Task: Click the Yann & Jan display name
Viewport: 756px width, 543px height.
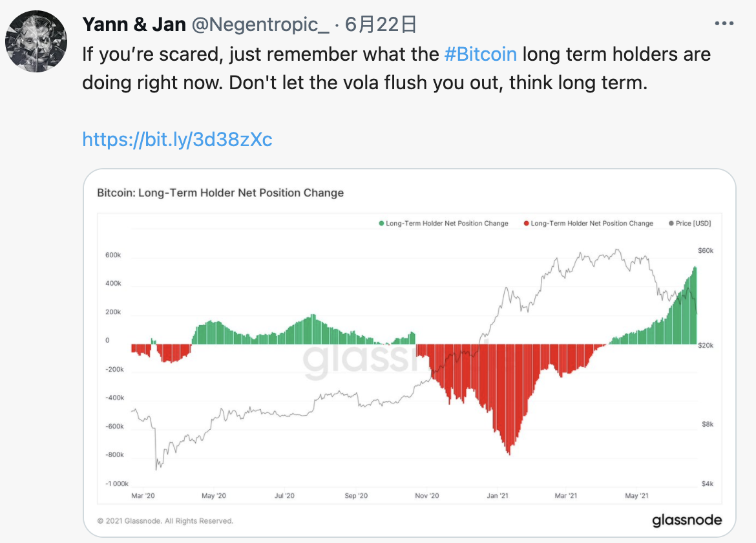Action: [x=134, y=24]
